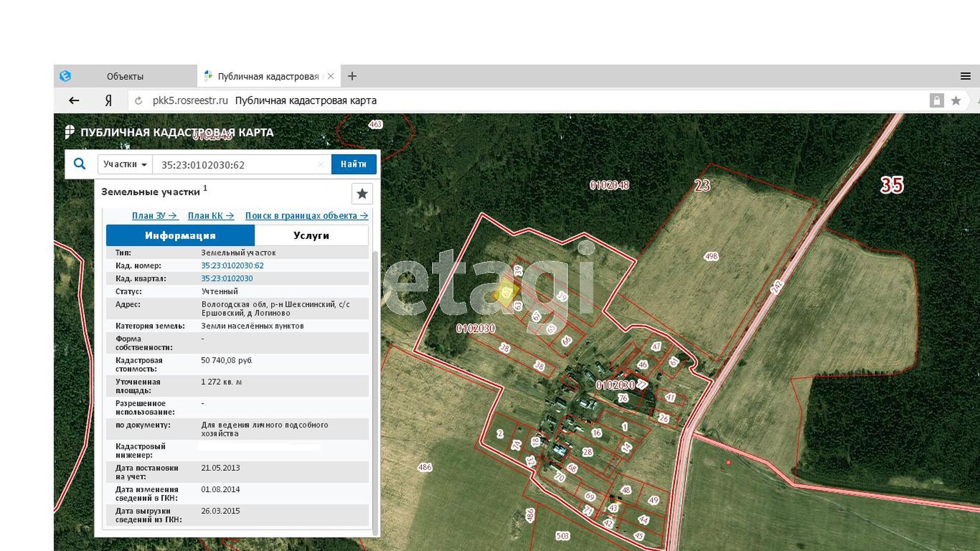Follow the План КК link
The width and height of the screenshot is (980, 551).
[211, 215]
